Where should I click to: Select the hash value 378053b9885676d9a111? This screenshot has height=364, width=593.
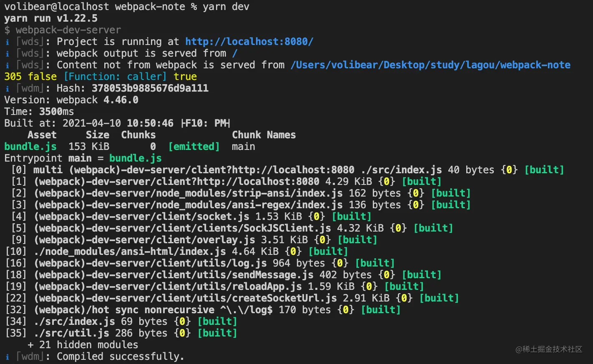click(150, 88)
